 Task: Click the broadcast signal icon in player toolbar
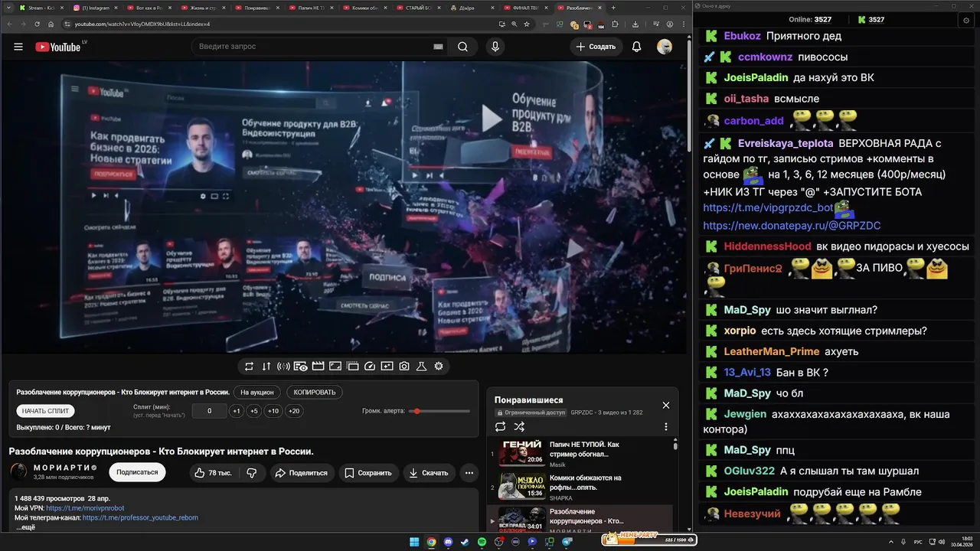click(283, 367)
